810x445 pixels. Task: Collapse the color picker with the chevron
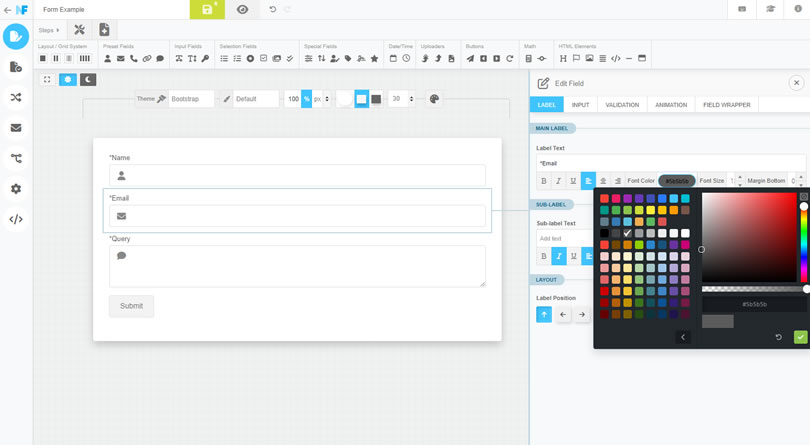coord(683,337)
